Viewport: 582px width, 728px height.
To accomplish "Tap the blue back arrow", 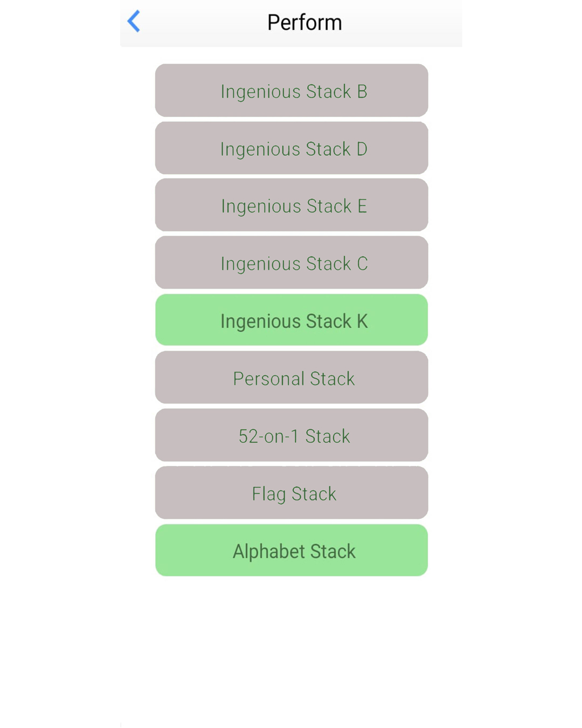I will [x=134, y=22].
